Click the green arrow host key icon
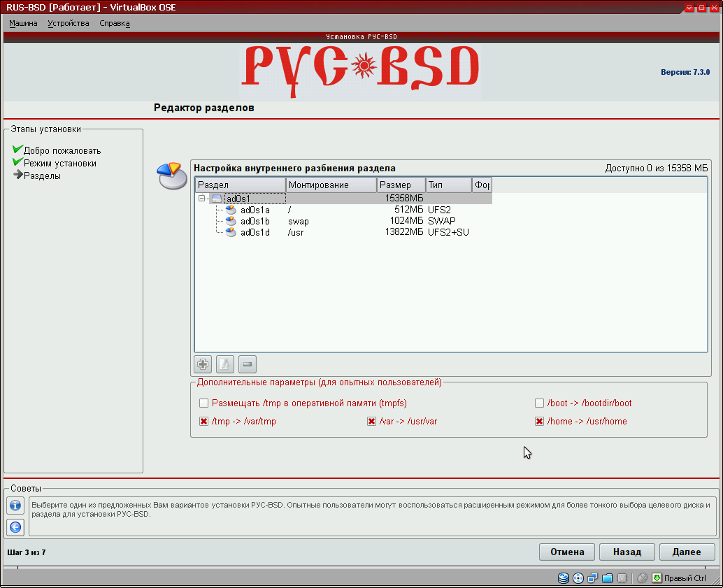 pyautogui.click(x=657, y=578)
